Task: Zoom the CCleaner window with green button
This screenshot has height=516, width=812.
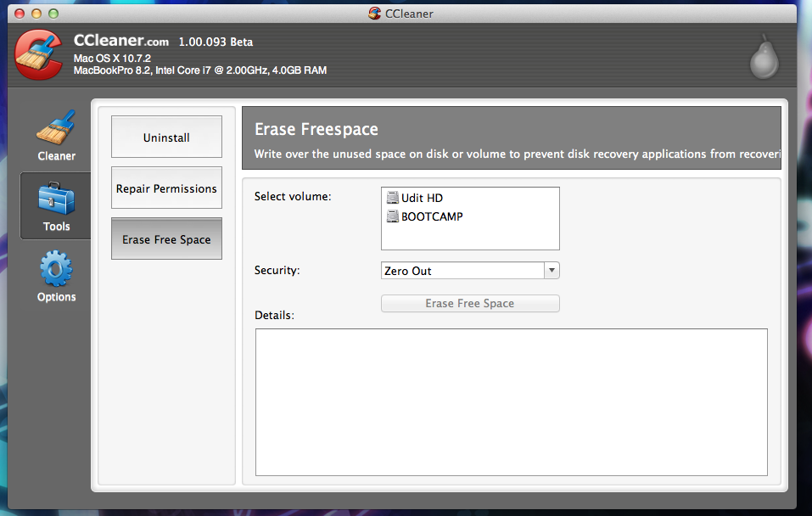Action: pos(53,14)
